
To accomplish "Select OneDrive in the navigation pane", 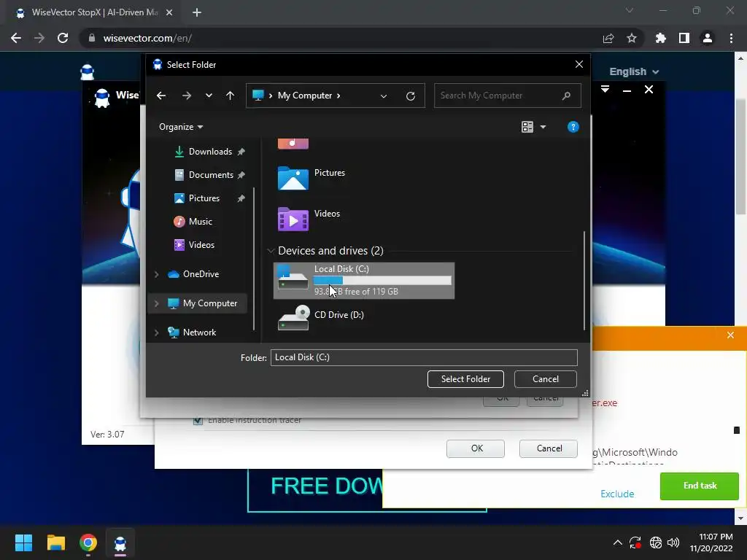I will 201,274.
